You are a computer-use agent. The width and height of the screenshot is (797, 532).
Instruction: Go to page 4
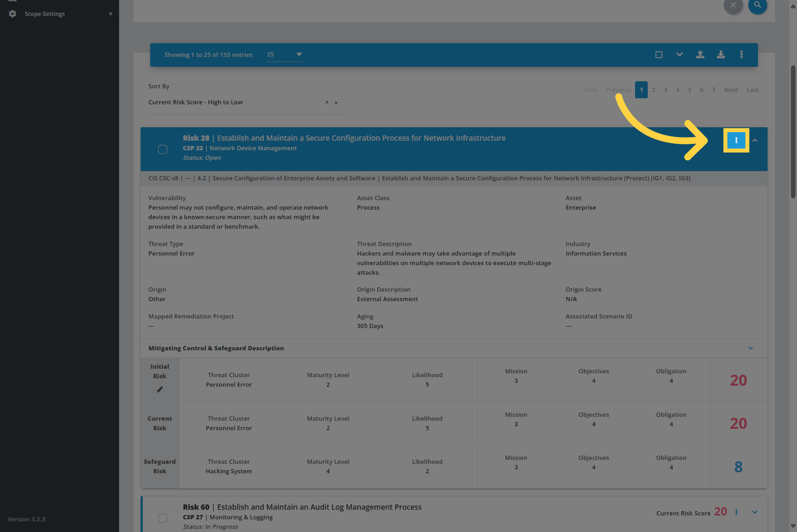pyautogui.click(x=678, y=90)
